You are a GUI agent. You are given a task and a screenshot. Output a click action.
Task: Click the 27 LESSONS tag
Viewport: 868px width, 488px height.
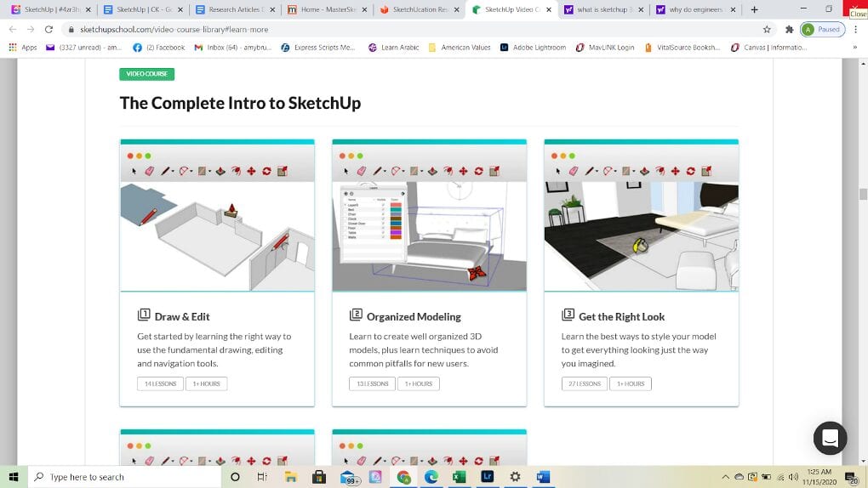(585, 383)
